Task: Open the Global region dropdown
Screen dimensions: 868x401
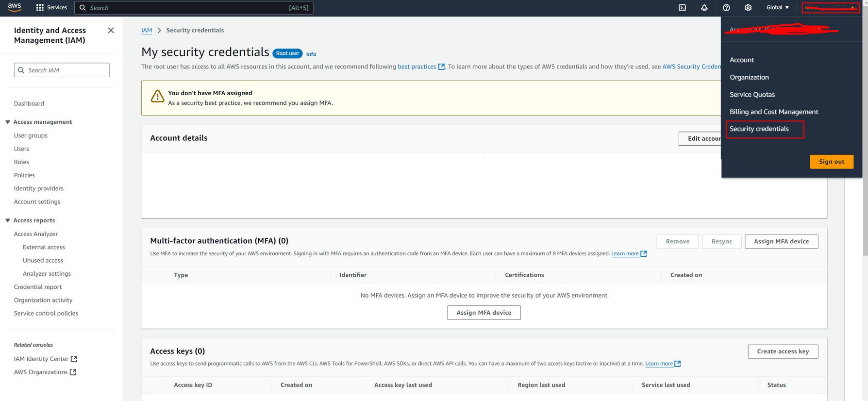Action: click(777, 8)
